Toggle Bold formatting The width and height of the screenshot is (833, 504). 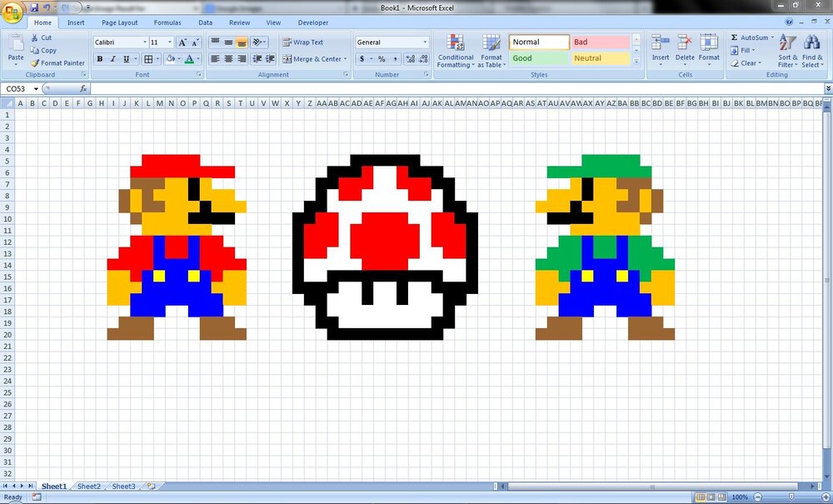pyautogui.click(x=99, y=59)
